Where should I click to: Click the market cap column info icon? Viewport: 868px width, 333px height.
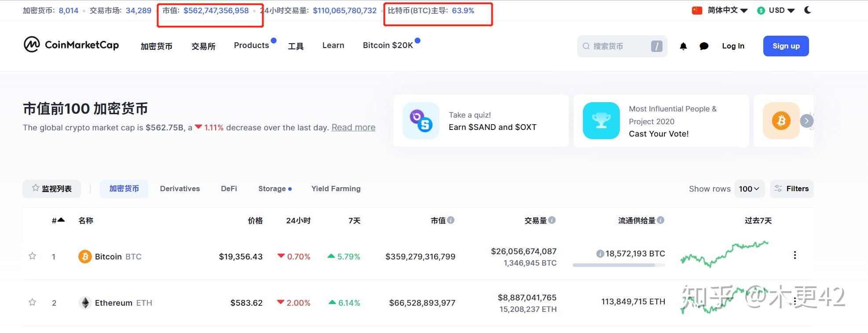click(451, 220)
